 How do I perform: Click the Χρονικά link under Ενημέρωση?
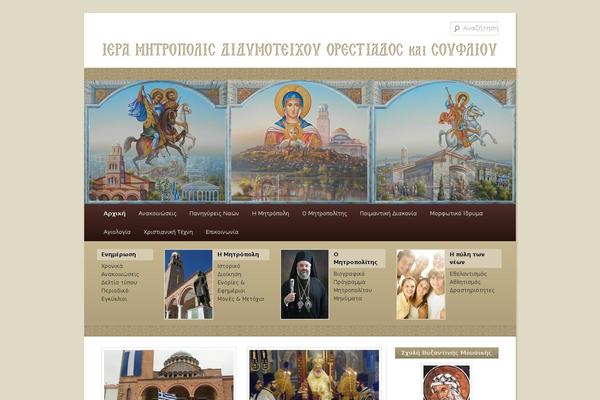point(112,266)
